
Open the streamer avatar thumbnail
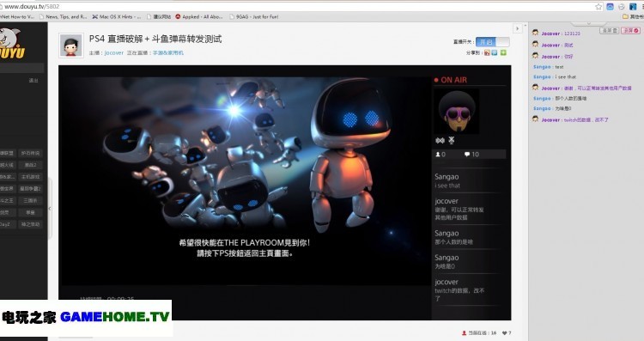(71, 46)
